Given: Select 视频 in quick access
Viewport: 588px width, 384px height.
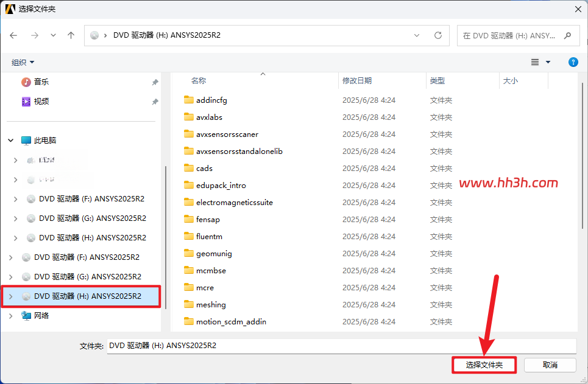Looking at the screenshot, I should pyautogui.click(x=41, y=101).
